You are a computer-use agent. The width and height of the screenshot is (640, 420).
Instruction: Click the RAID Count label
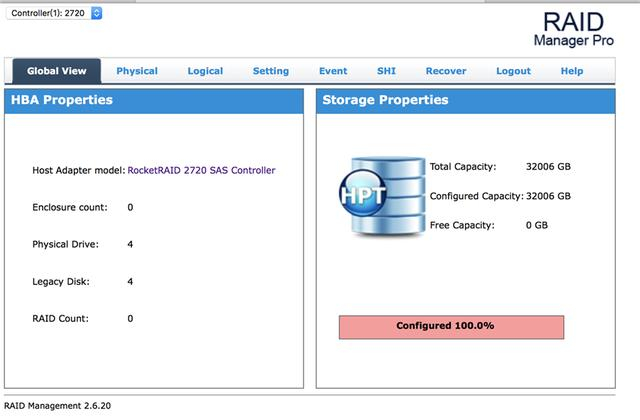(x=60, y=318)
